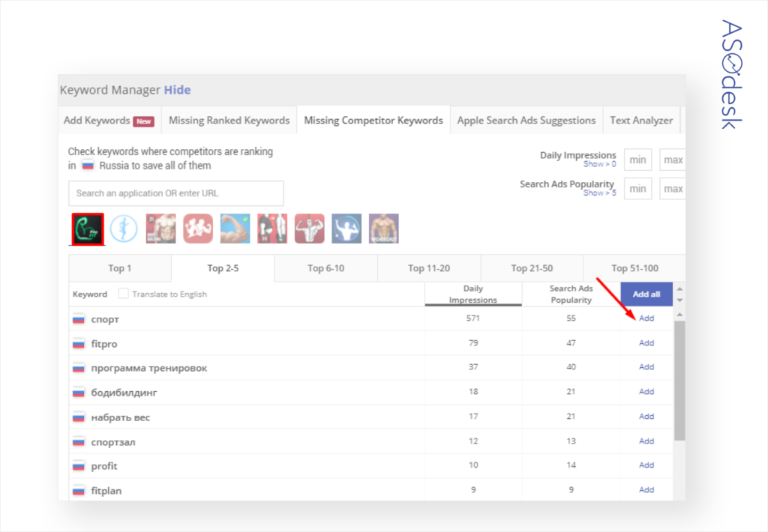Choose the pink running figures app icon
Viewport: 768px width, 532px height.
pyautogui.click(x=198, y=229)
